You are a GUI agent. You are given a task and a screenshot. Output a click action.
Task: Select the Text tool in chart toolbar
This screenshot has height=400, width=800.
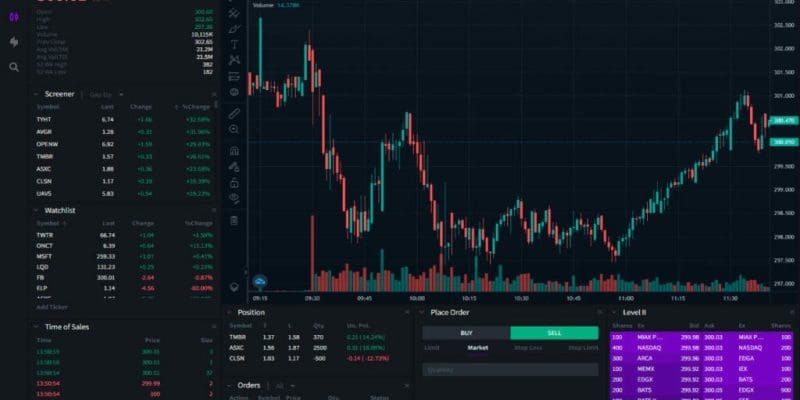point(234,44)
